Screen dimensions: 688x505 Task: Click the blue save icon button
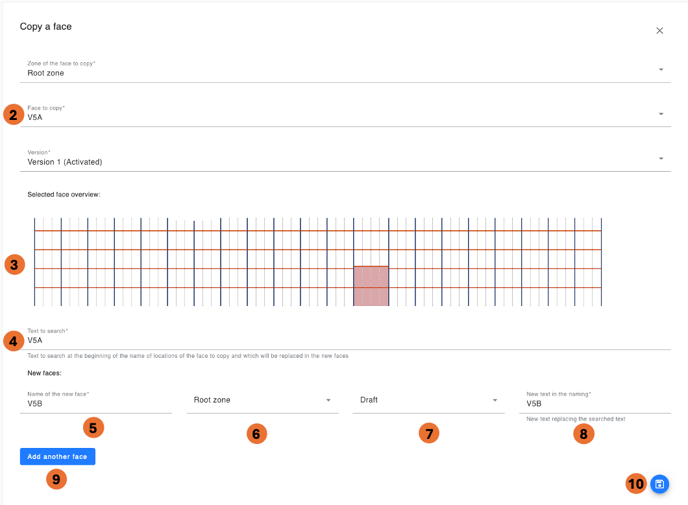tap(659, 484)
